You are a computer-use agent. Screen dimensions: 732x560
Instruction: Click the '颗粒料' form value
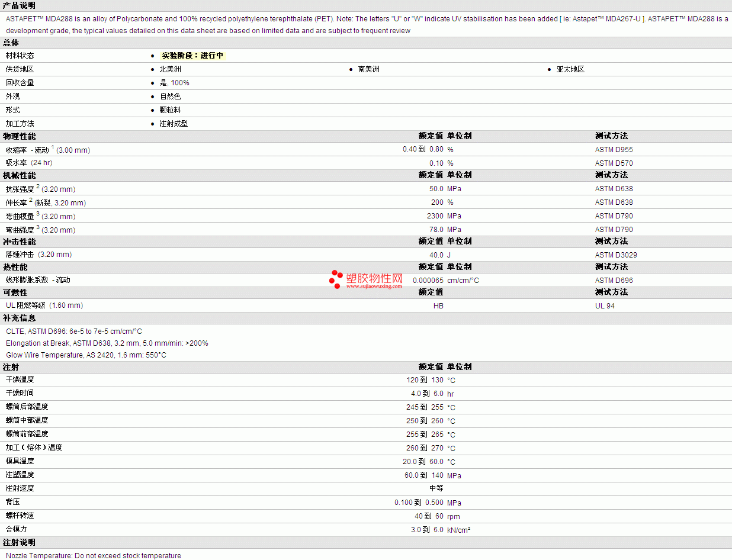click(x=170, y=110)
